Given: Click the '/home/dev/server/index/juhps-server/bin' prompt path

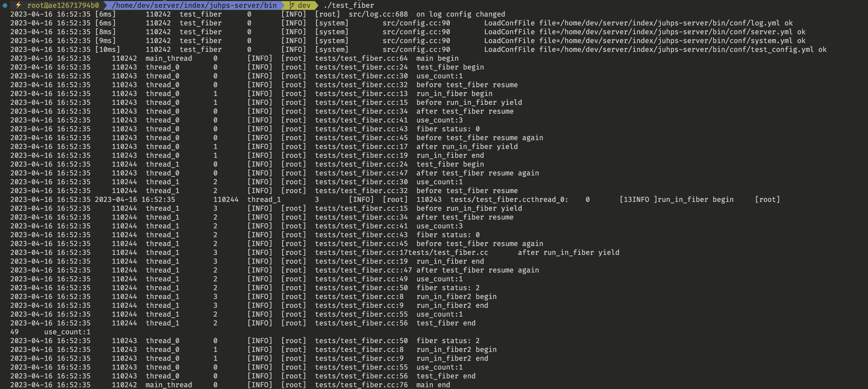Looking at the screenshot, I should (194, 5).
